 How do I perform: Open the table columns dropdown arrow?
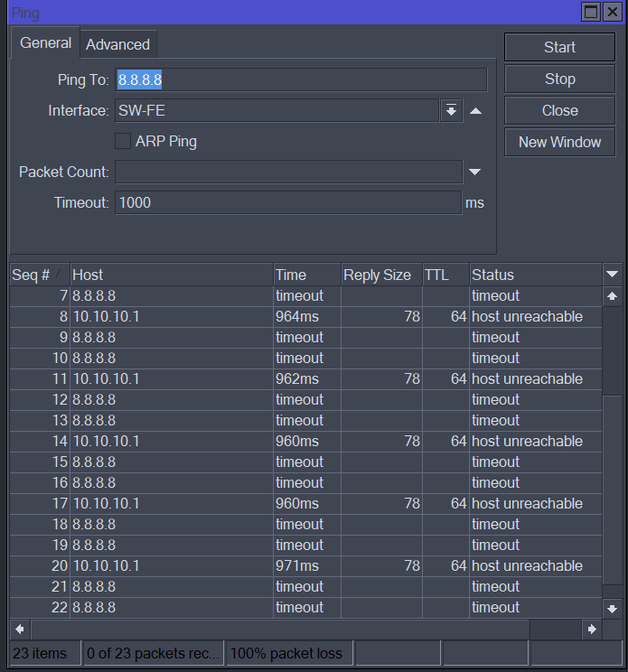(x=613, y=275)
